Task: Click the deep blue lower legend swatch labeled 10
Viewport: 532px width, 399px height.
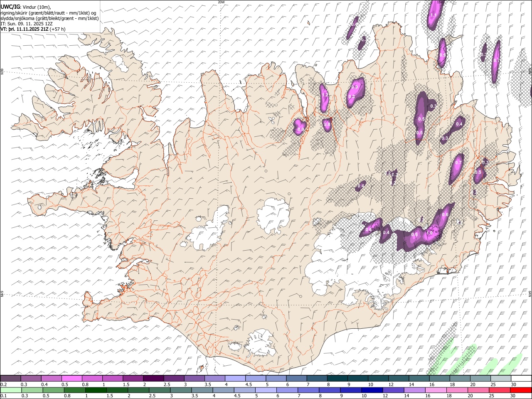Action: pos(372,390)
